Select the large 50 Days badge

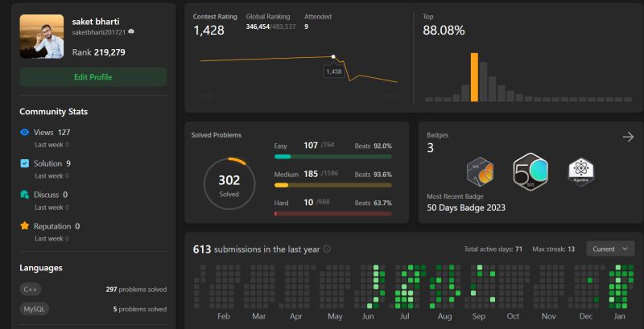[530, 172]
